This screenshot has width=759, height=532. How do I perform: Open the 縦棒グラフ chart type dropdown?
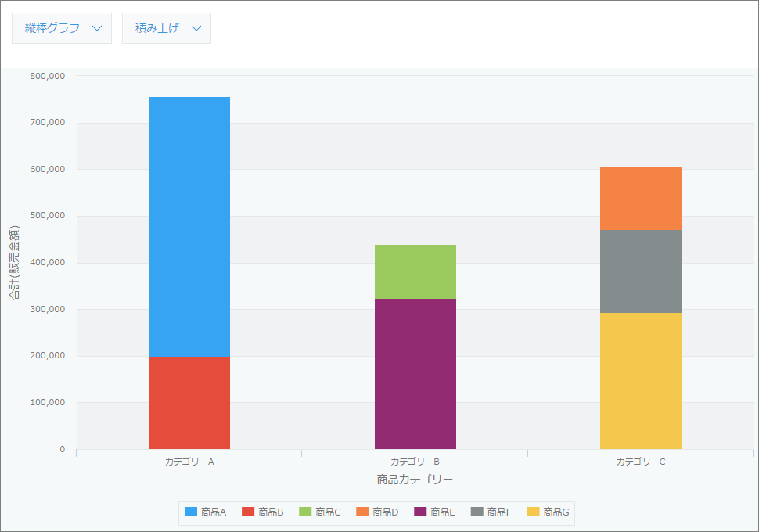click(62, 28)
